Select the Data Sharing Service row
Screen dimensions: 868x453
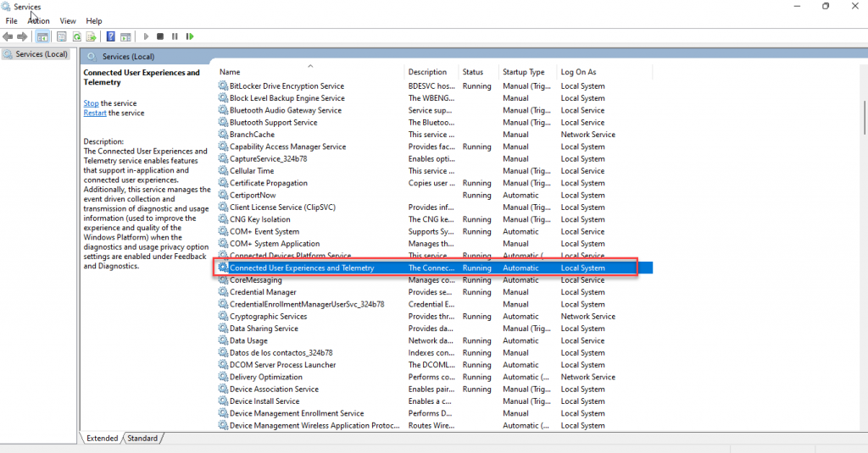click(x=435, y=329)
